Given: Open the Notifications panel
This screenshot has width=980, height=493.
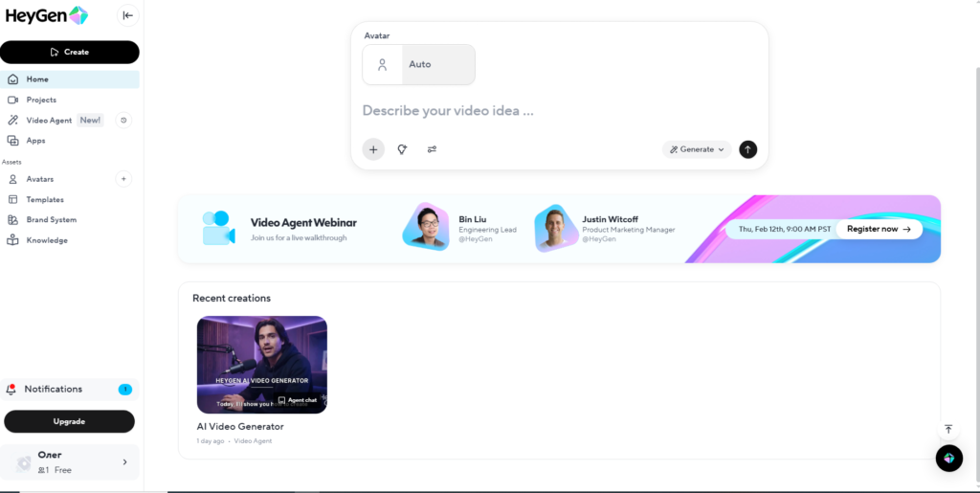Looking at the screenshot, I should click(69, 390).
